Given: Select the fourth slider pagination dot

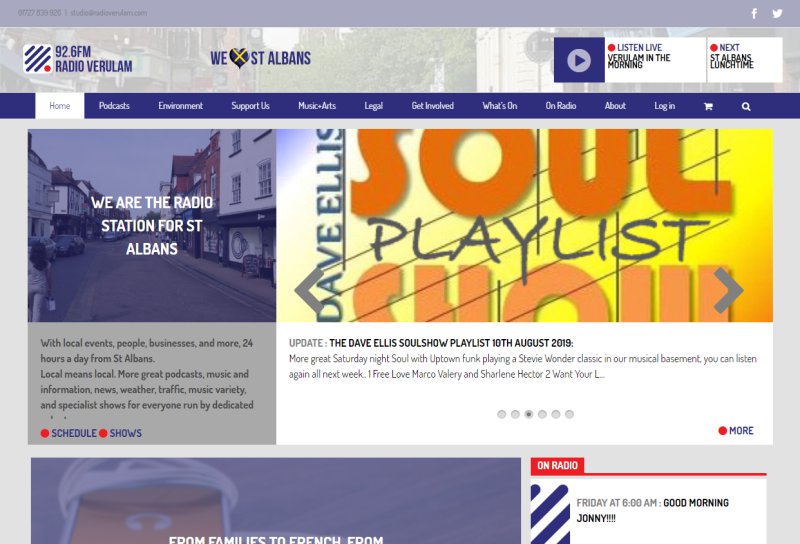Looking at the screenshot, I should click(542, 414).
